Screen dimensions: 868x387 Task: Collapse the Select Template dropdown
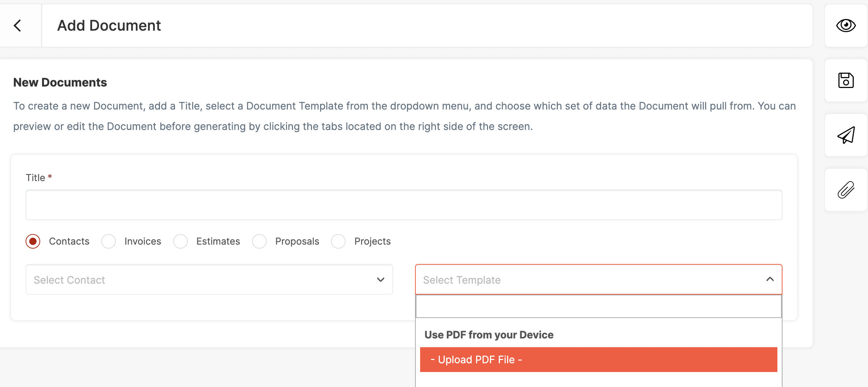(598, 280)
